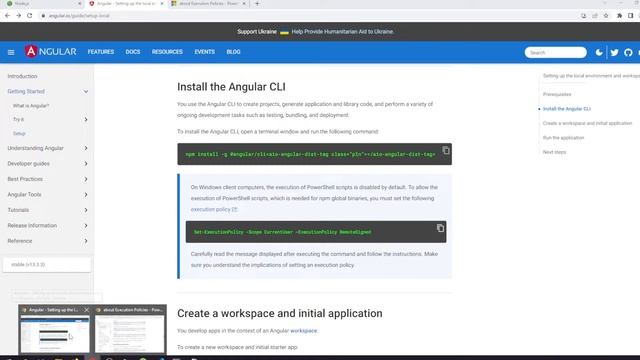Go to Setting up the local environment heading link

tap(591, 76)
